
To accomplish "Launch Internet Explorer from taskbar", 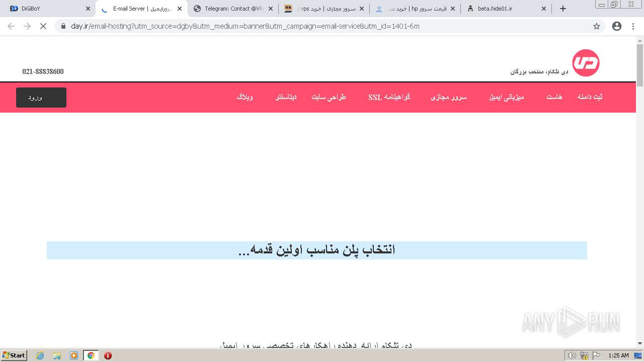I will (x=40, y=355).
